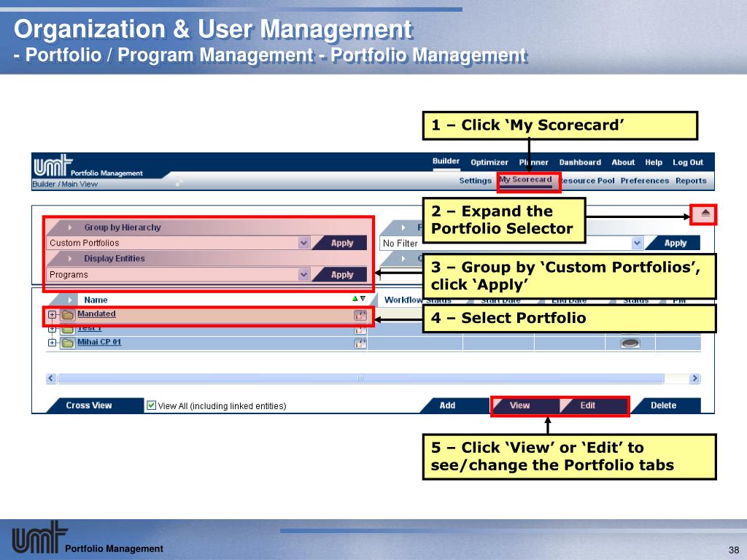The image size is (747, 560).
Task: Click the calendar icon in the Mandated row
Action: [360, 315]
